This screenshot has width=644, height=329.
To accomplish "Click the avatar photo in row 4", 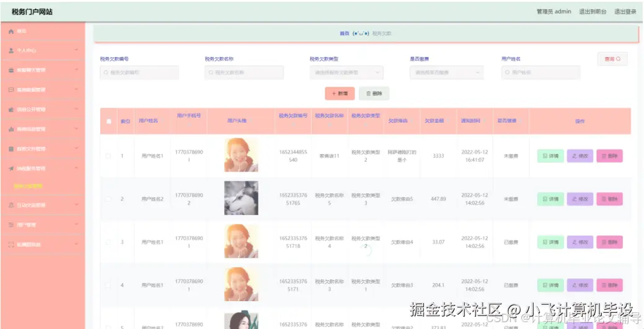I will 241,284.
